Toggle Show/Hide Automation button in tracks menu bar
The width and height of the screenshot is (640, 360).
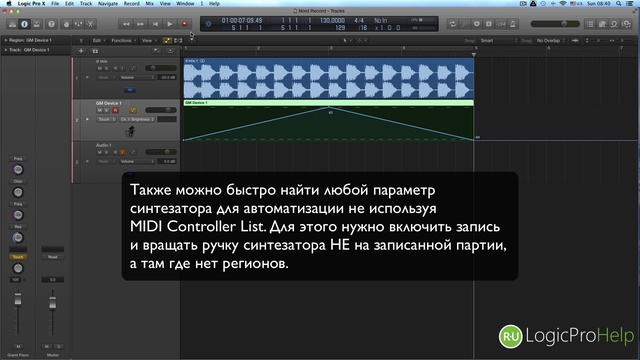(167, 40)
